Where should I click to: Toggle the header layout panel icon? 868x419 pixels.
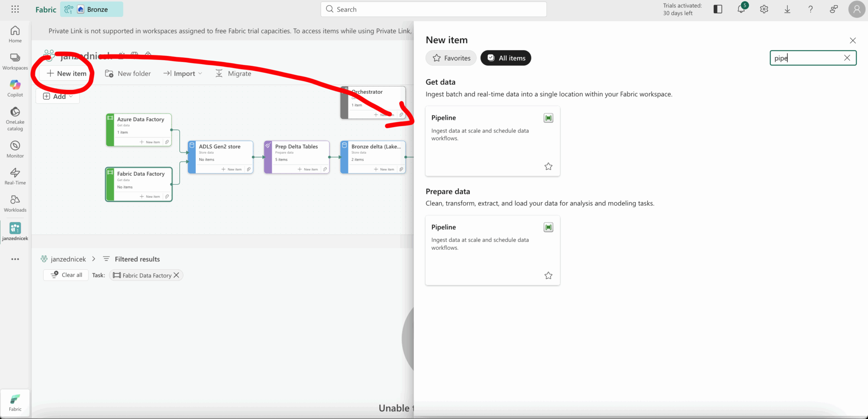pyautogui.click(x=718, y=9)
